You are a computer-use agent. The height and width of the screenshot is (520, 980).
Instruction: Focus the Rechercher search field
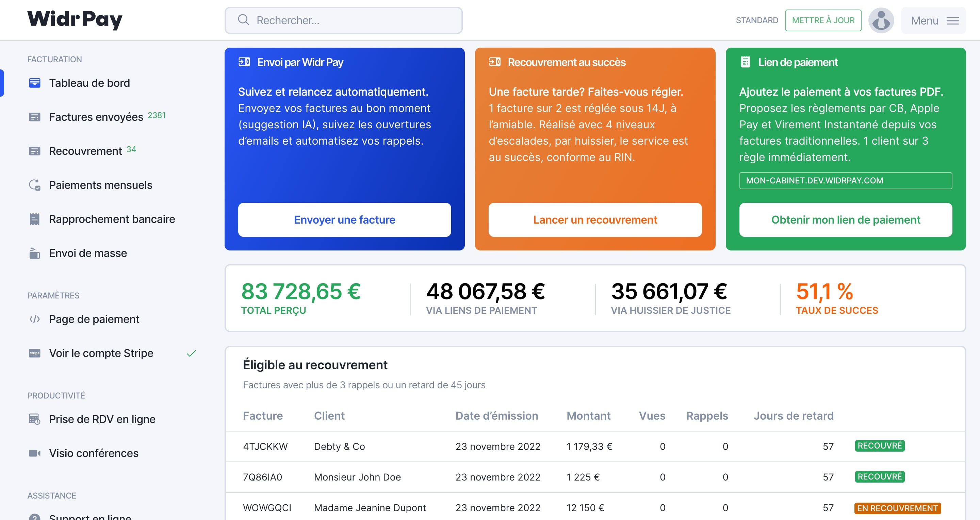(x=344, y=20)
